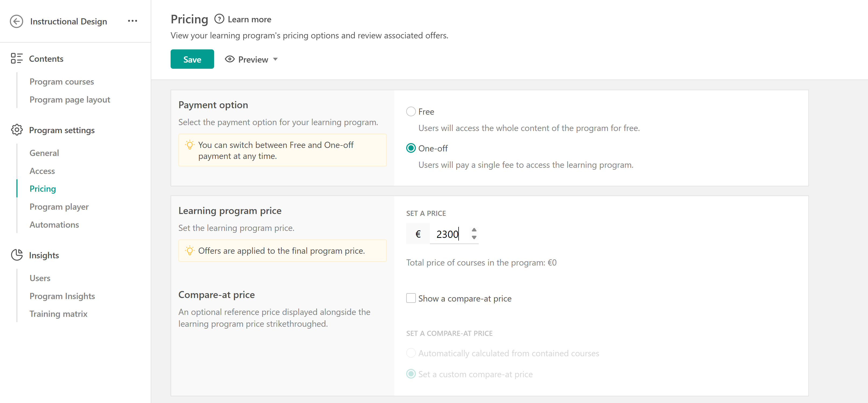868x403 pixels.
Task: Open Program page layout in sidebar
Action: tap(70, 99)
